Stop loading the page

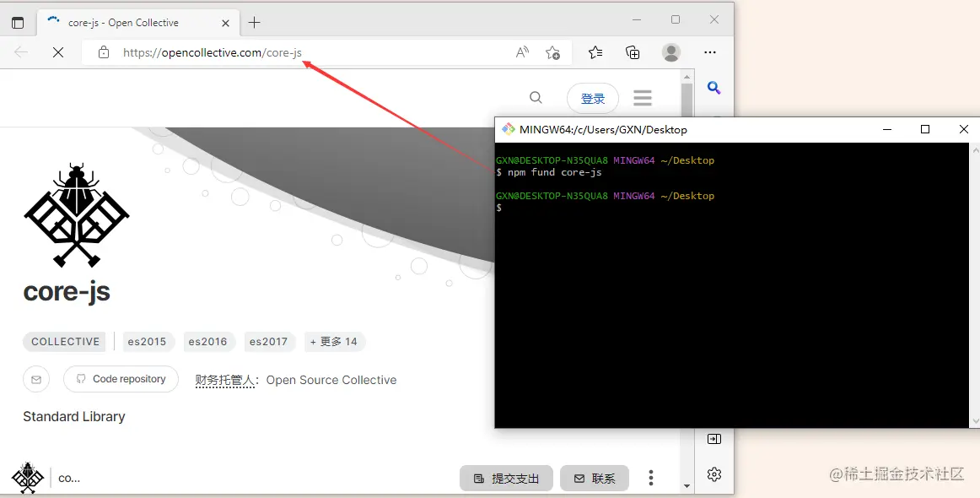(58, 52)
